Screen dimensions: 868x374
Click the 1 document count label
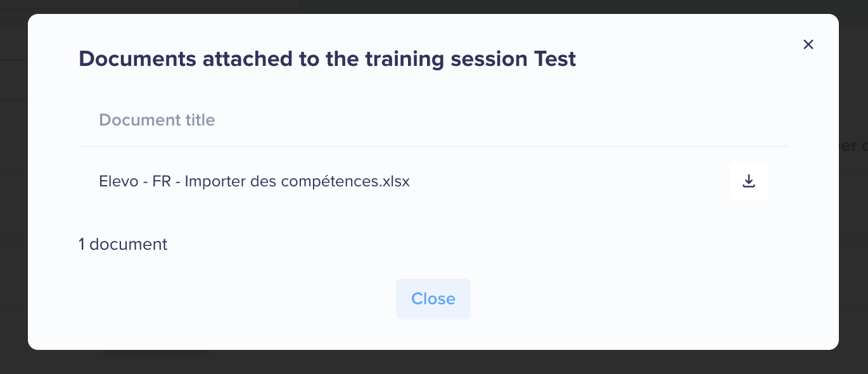pos(123,244)
